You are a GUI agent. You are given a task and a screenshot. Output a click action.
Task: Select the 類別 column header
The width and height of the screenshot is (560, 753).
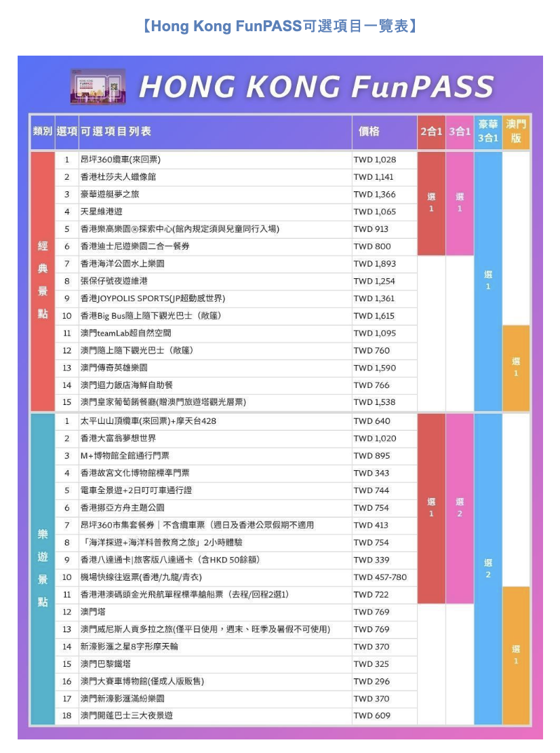point(42,132)
